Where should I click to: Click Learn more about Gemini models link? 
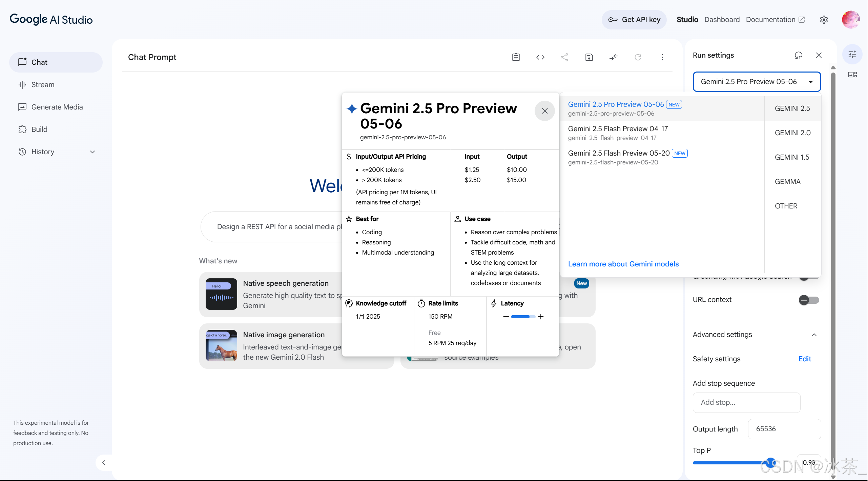click(623, 264)
